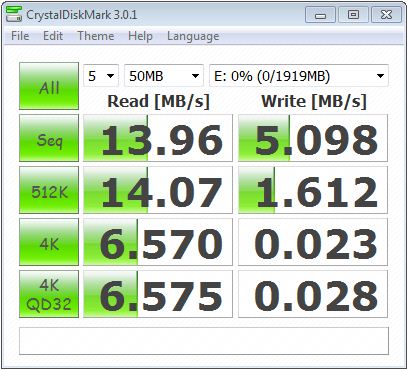Screen dimensions: 407x370
Task: Close the CrystalDiskMark window
Action: click(386, 15)
